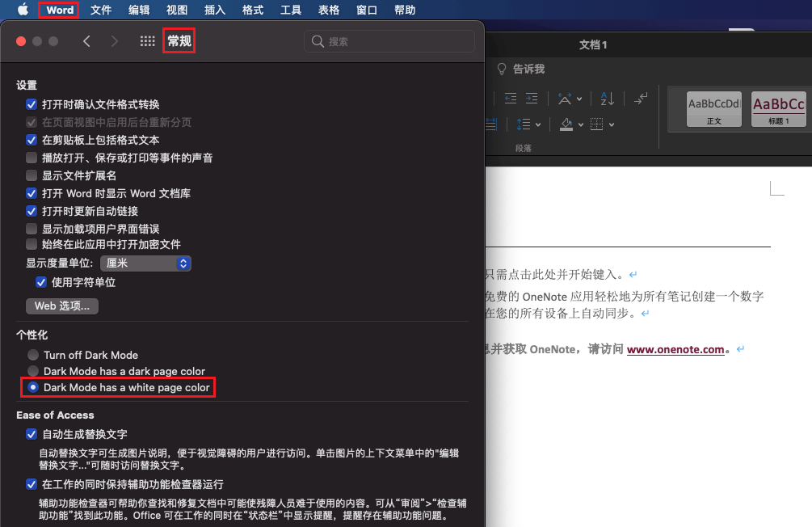This screenshot has height=527, width=812.
Task: Open the 帮助 menu
Action: (x=405, y=10)
